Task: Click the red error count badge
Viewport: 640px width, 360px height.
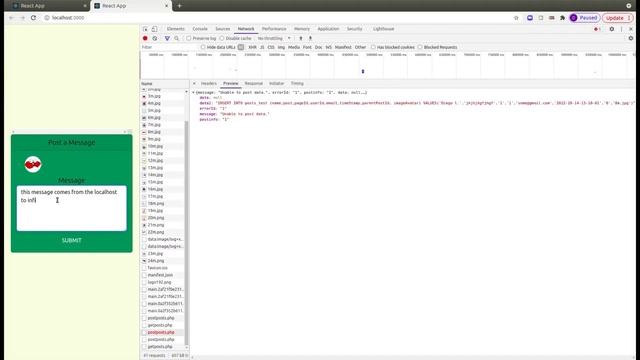Action: (597, 29)
